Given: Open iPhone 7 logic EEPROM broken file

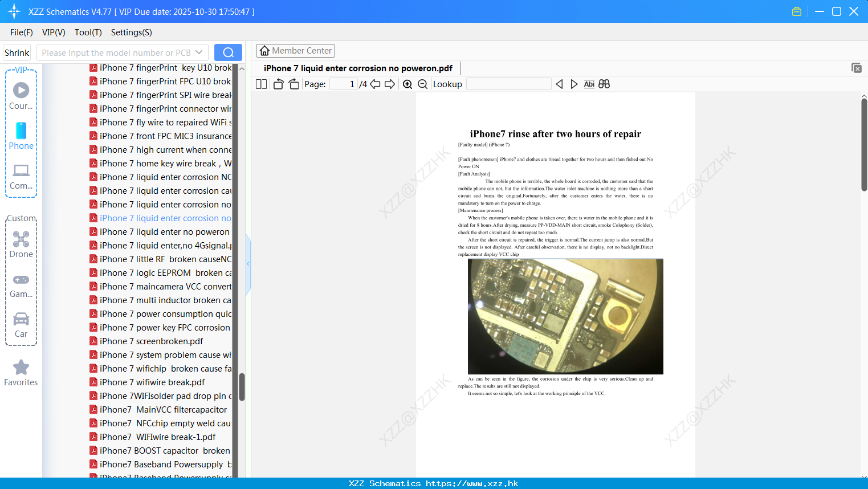Looking at the screenshot, I should [161, 273].
